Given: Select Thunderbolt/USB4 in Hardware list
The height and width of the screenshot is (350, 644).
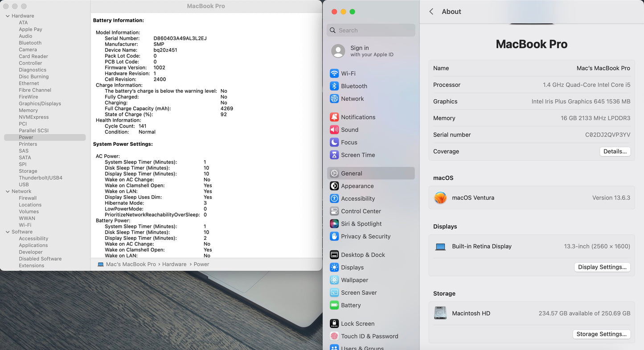Looking at the screenshot, I should (x=41, y=178).
